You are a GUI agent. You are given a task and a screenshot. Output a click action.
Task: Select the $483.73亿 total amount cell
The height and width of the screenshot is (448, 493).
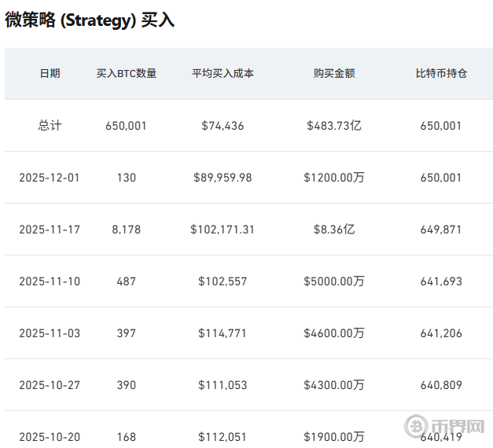pos(333,125)
